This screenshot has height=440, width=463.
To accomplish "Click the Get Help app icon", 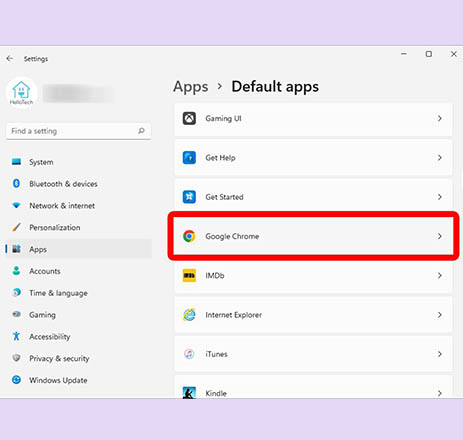I will (x=189, y=158).
